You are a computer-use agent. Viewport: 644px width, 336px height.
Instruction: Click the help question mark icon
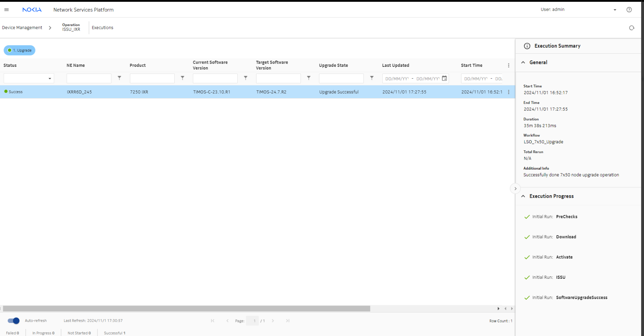coord(629,10)
